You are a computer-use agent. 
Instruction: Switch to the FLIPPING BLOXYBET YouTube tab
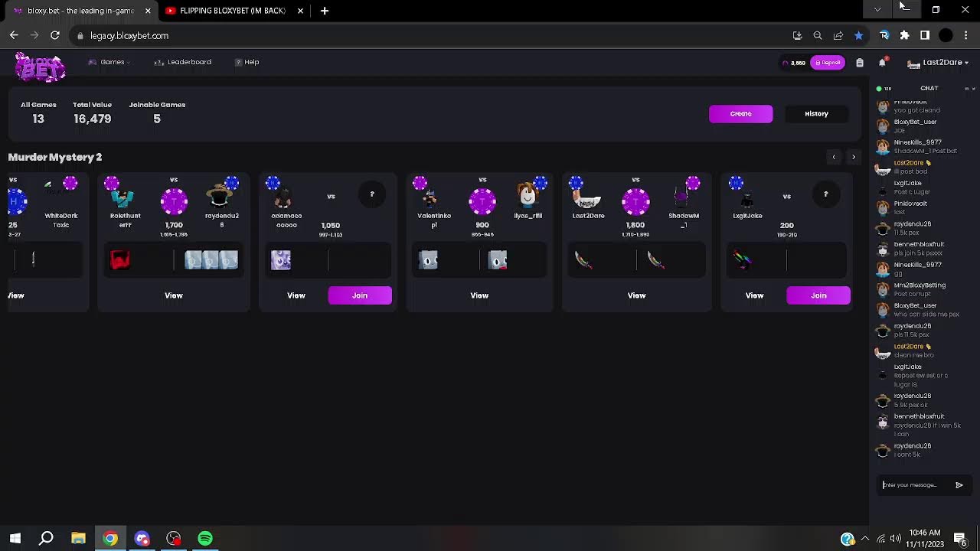point(232,11)
